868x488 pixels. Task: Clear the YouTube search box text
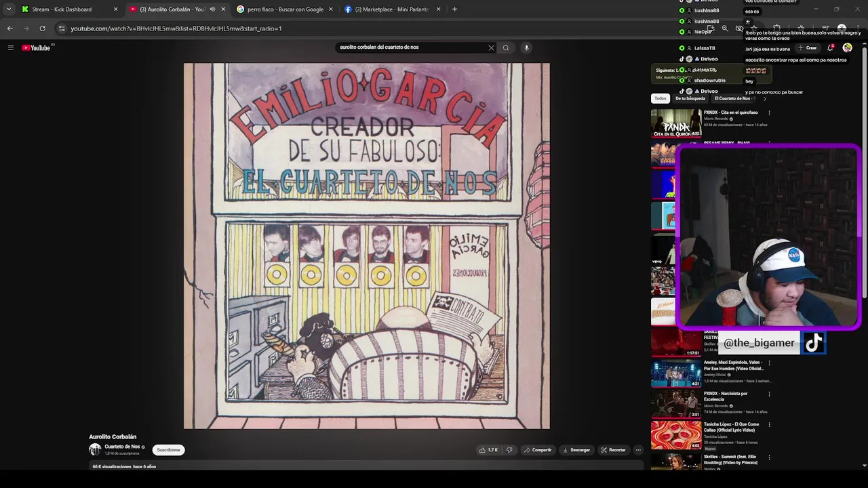point(491,47)
